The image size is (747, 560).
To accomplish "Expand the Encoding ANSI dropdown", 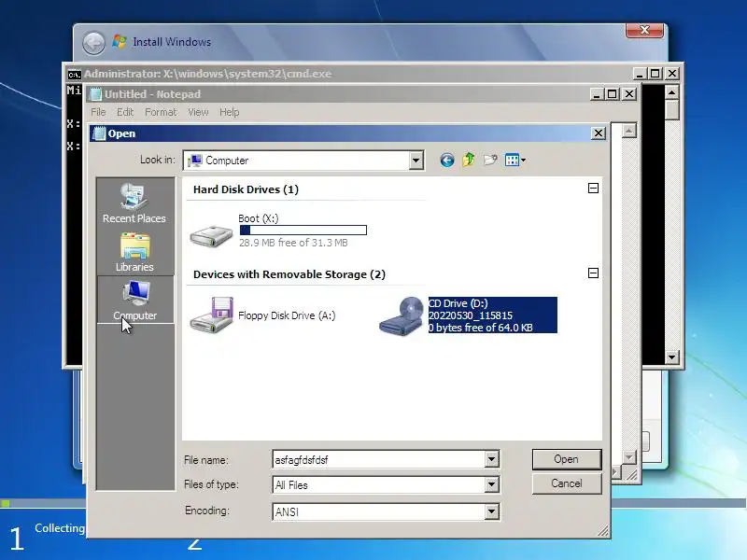I will pos(492,511).
